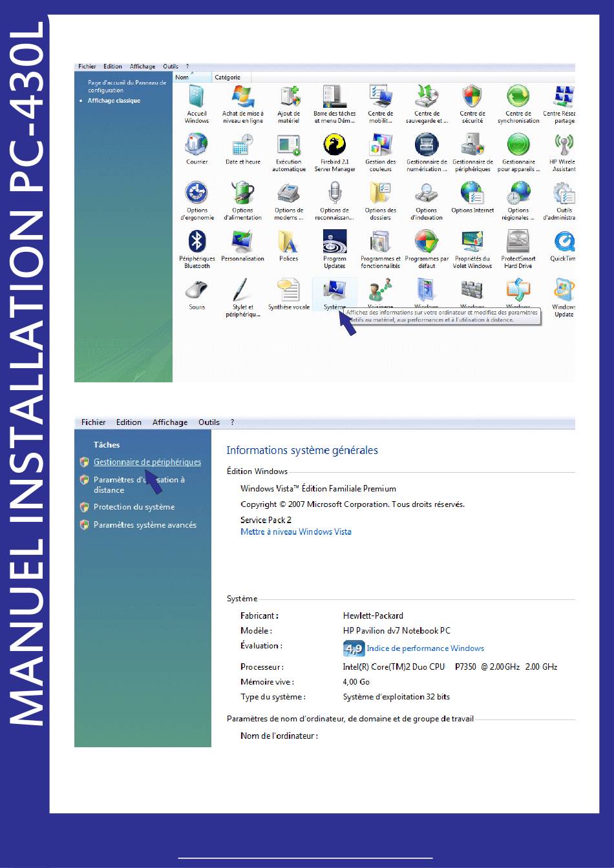Open the QuickTime icon
Screen dimensions: 614x868
[564, 242]
